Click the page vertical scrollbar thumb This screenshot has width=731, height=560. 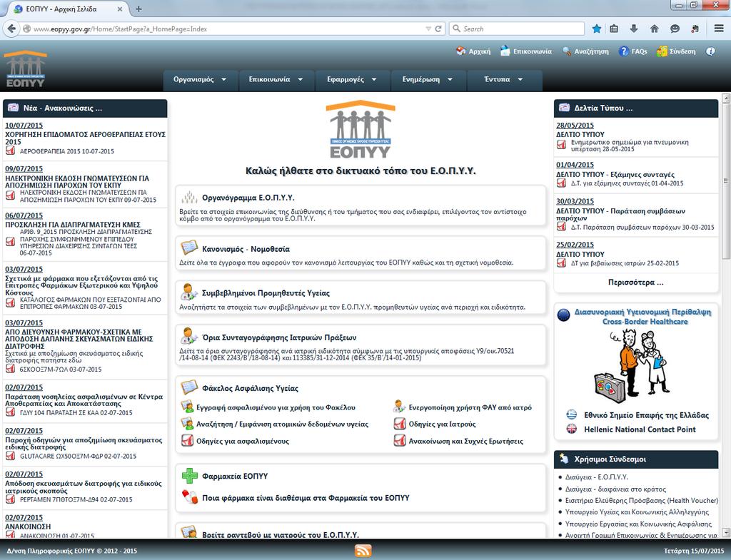[725, 181]
